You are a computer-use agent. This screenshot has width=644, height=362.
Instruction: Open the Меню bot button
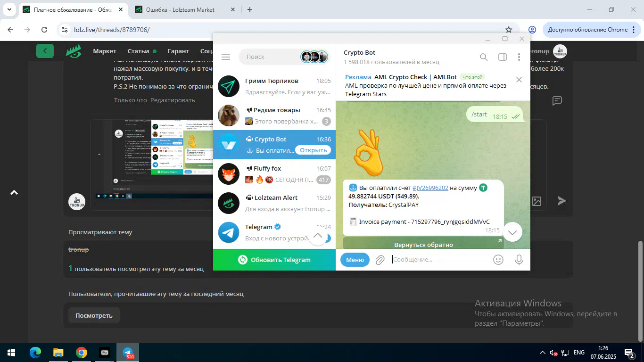tap(355, 260)
